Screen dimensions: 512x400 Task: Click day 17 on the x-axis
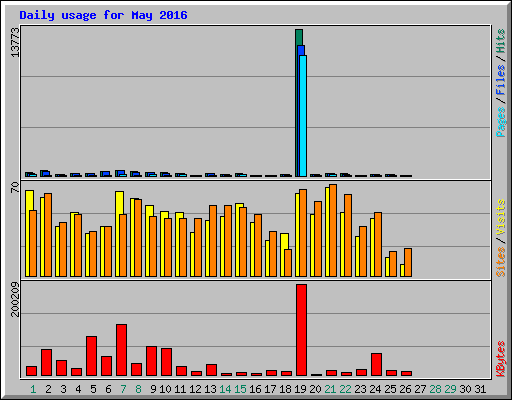pyautogui.click(x=270, y=389)
